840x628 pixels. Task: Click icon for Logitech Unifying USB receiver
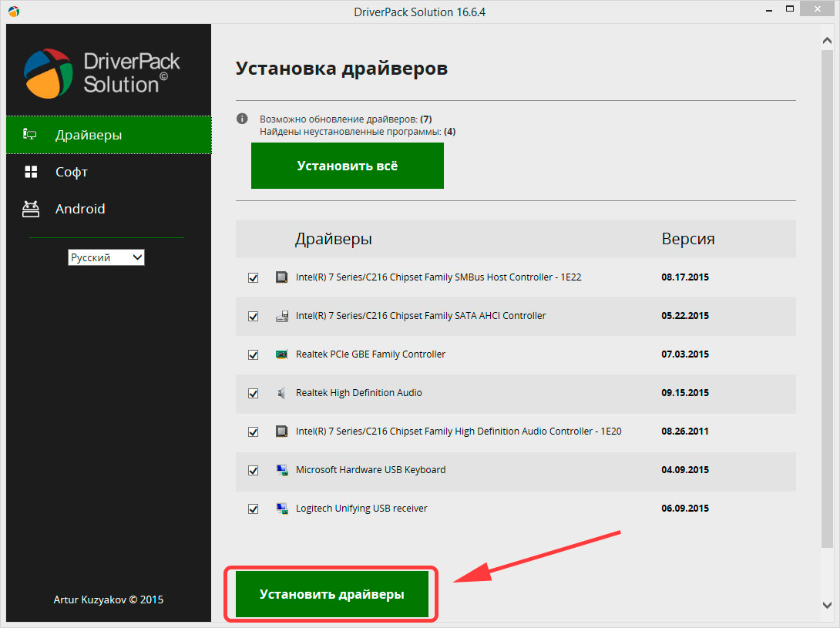click(282, 509)
